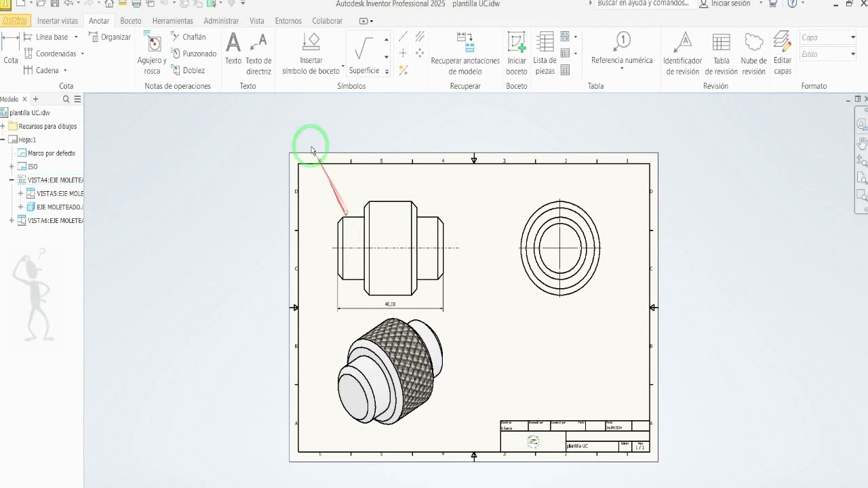
Task: Expand the Recursos para dibujos node
Action: (x=3, y=126)
